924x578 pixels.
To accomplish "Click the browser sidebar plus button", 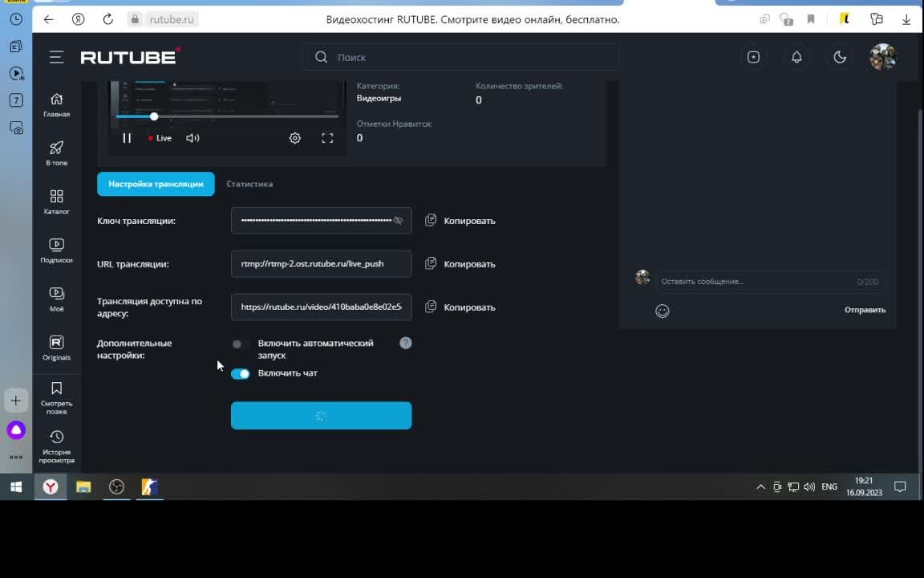I will (x=16, y=401).
